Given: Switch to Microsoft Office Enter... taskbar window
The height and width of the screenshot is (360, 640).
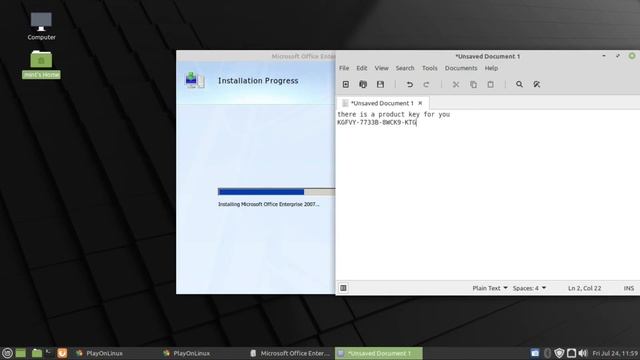Looking at the screenshot, I should (289, 353).
